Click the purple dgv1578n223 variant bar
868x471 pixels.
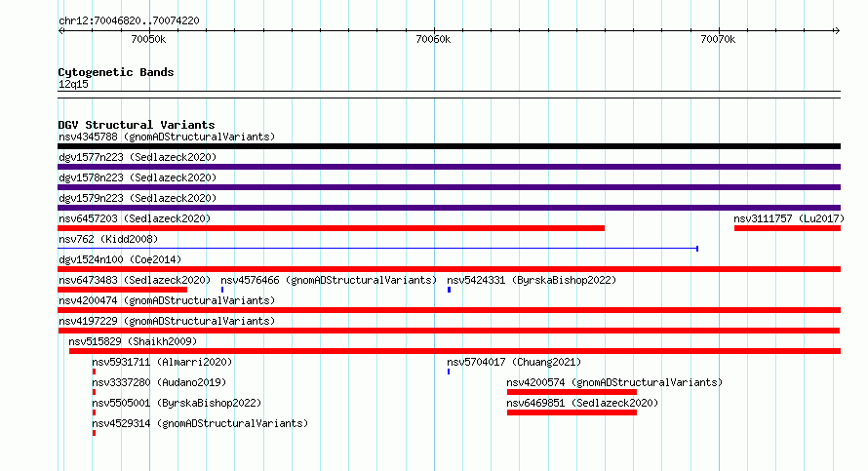coord(449,187)
